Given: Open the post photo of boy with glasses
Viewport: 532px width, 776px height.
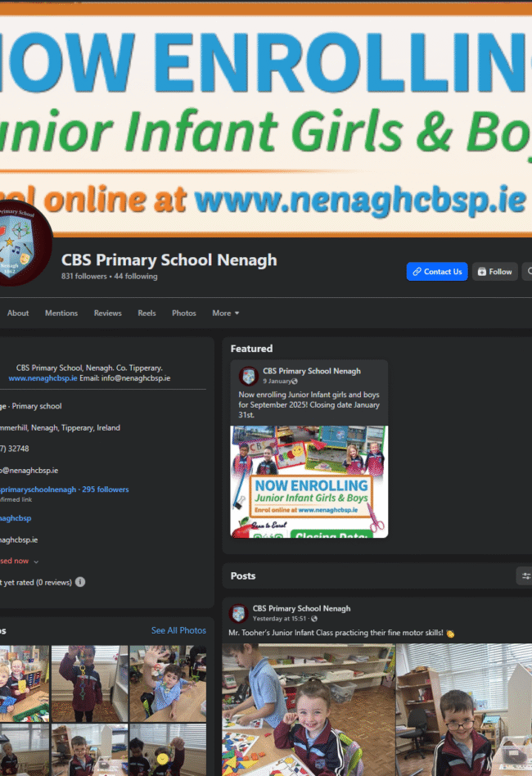Looking at the screenshot, I should click(x=464, y=710).
